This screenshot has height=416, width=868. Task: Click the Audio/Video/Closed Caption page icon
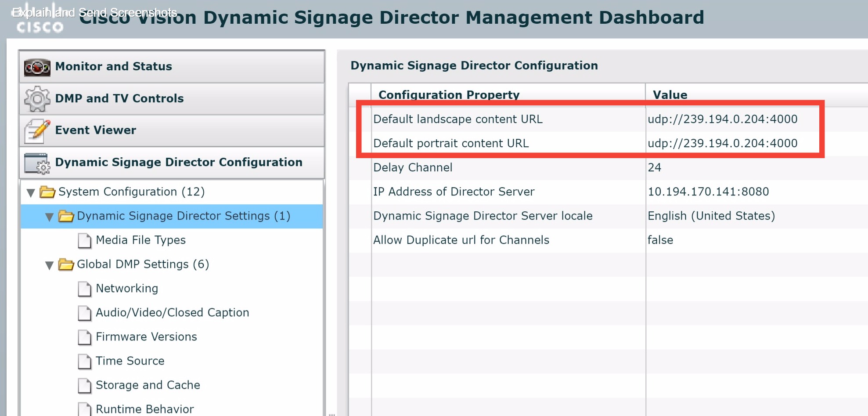85,312
